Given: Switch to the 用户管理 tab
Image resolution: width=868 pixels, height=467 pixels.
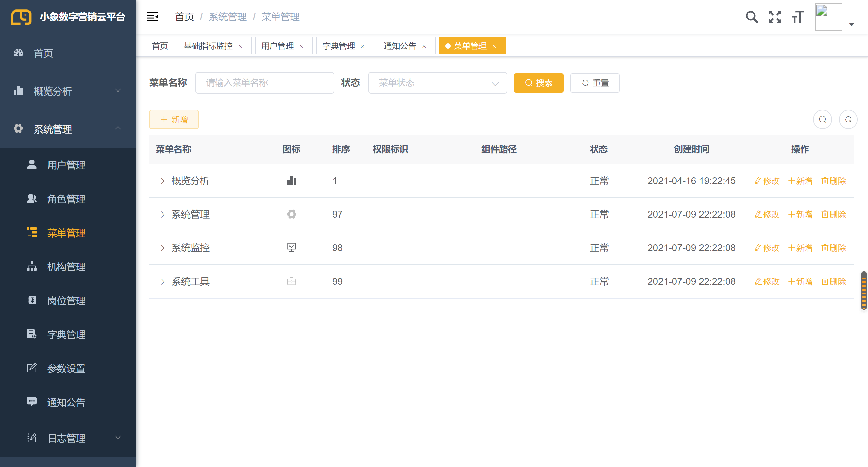Looking at the screenshot, I should pyautogui.click(x=277, y=46).
